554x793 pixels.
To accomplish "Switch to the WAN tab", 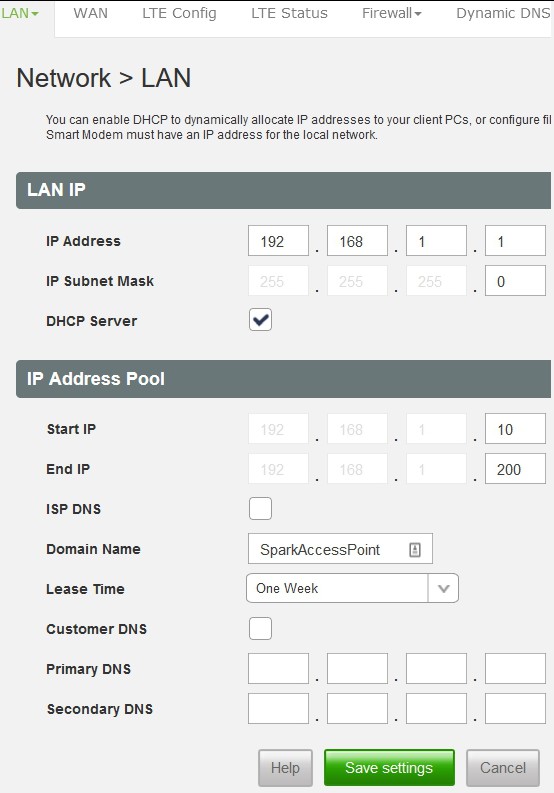I will point(91,13).
